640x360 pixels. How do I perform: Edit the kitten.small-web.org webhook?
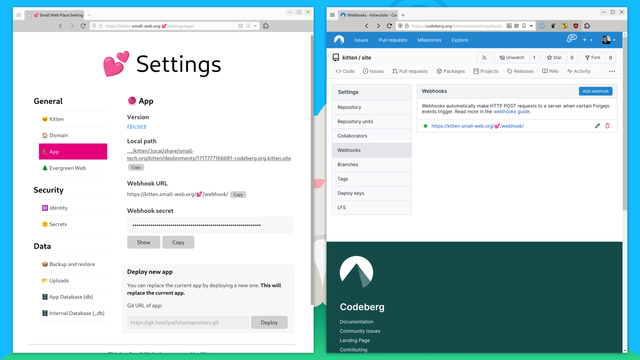(597, 126)
